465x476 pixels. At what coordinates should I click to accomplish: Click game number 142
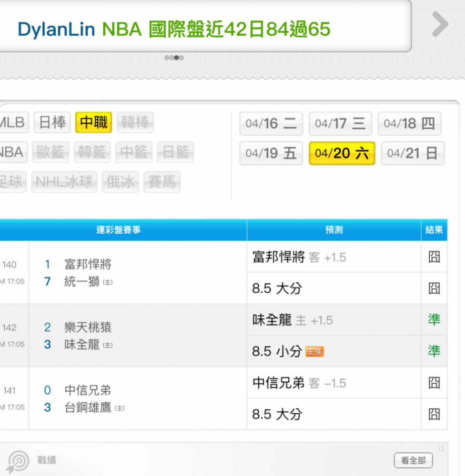coord(10,327)
